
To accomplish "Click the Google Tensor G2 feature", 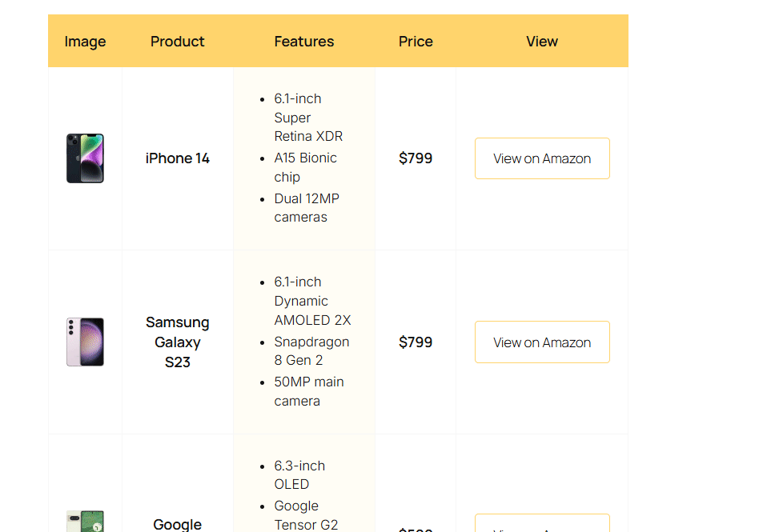I will click(x=306, y=515).
